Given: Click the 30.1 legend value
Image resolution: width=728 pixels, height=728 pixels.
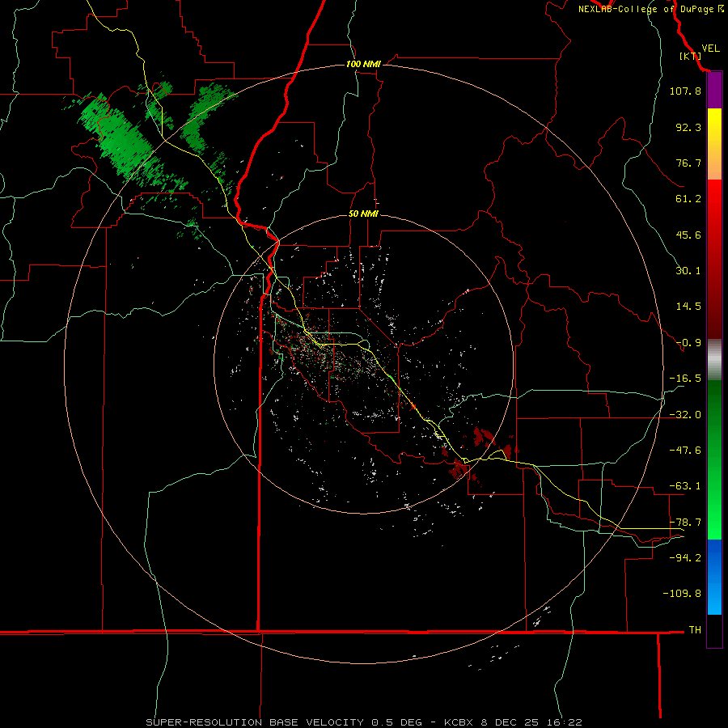Looking at the screenshot, I should coord(688,271).
